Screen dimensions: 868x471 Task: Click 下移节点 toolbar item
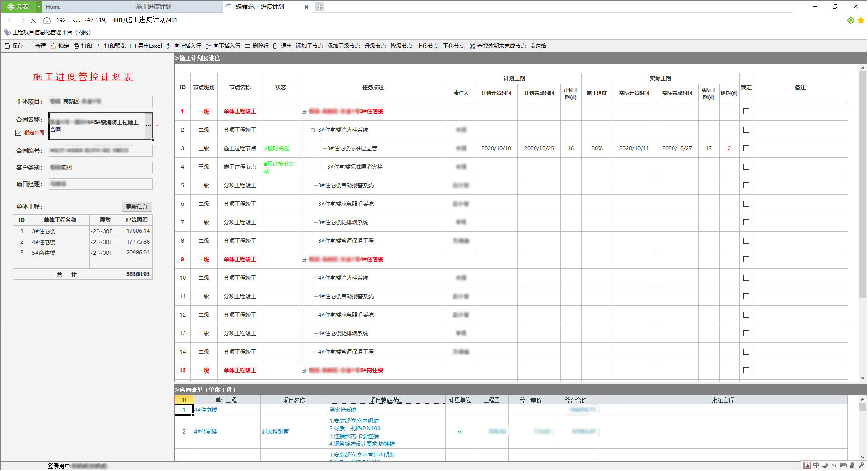click(454, 46)
